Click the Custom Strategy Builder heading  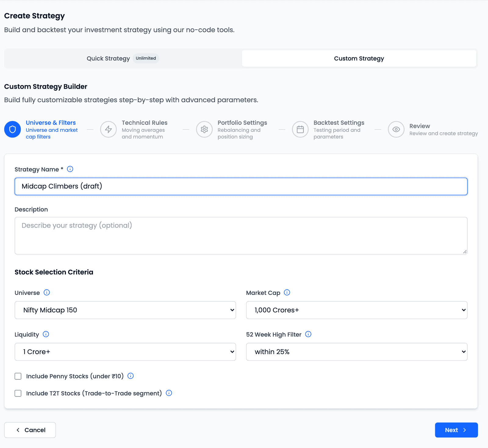46,87
